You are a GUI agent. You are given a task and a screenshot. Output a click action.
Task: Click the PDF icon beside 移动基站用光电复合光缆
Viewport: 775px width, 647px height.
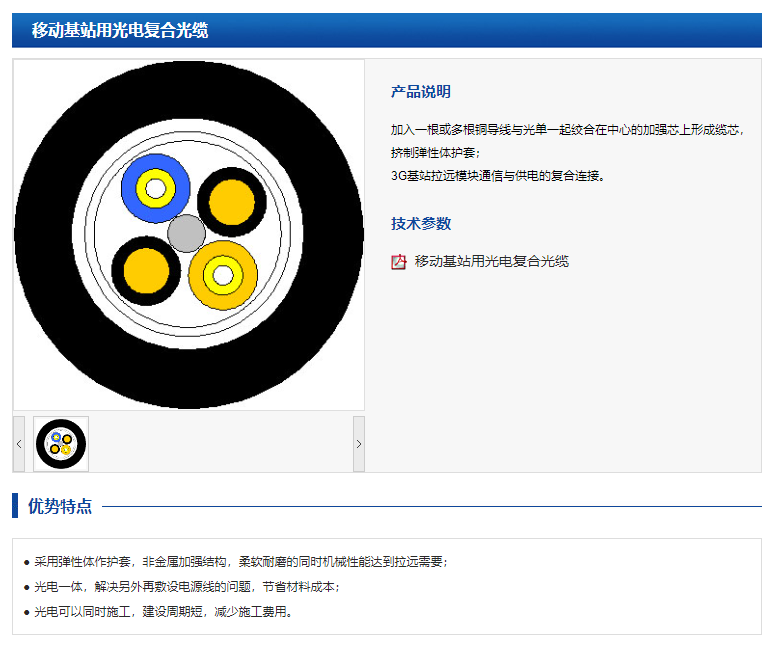point(398,262)
